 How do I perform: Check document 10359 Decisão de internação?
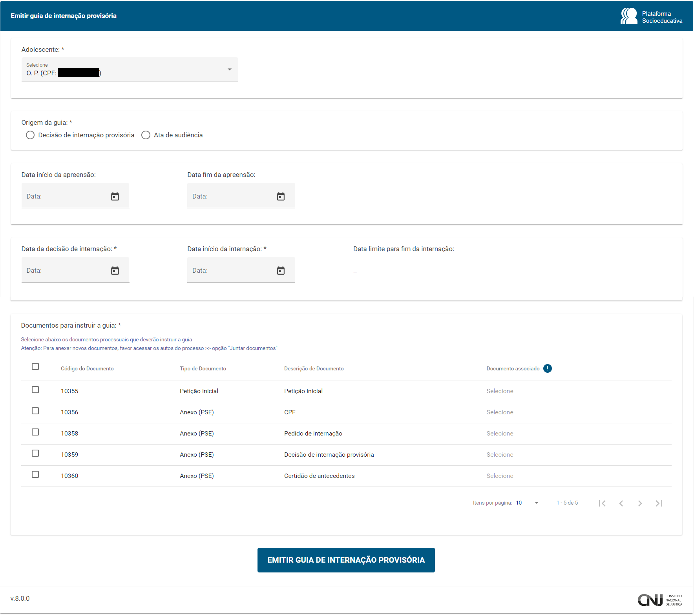tap(35, 453)
